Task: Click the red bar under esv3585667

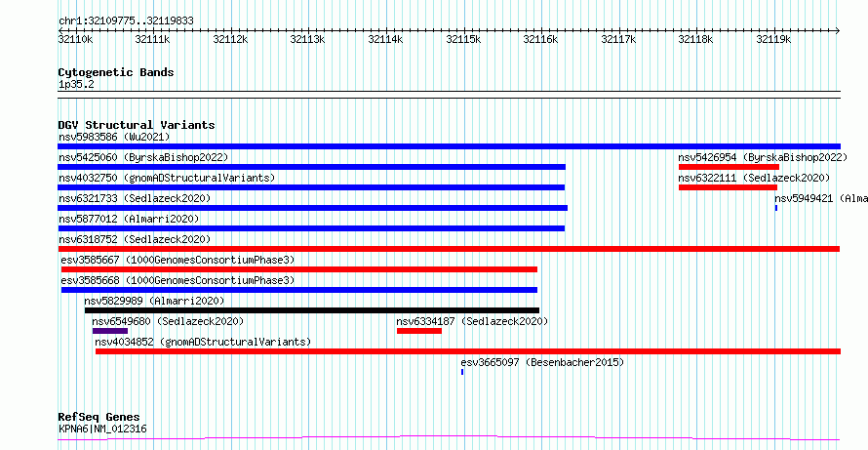Action: click(299, 269)
